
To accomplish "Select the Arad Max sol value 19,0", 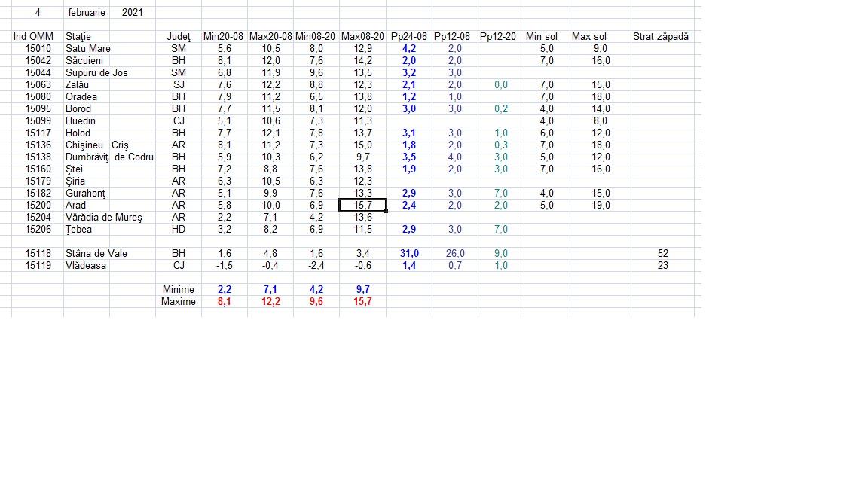I will tap(600, 206).
